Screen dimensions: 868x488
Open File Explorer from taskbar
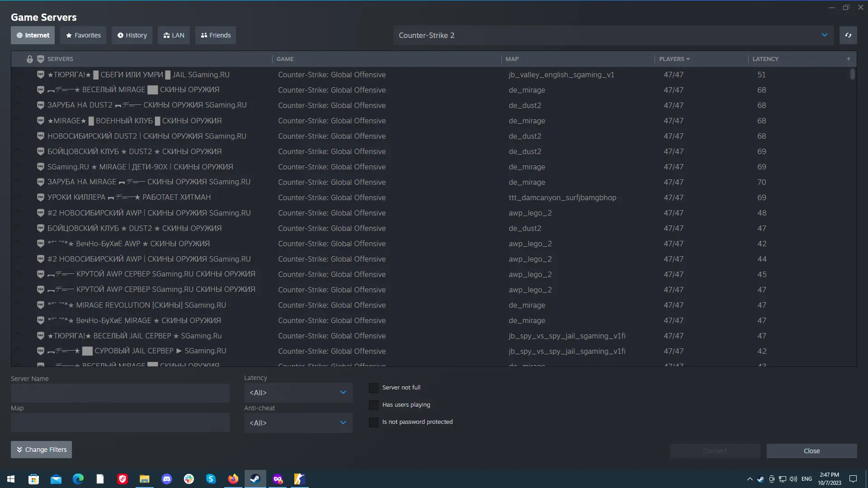145,479
